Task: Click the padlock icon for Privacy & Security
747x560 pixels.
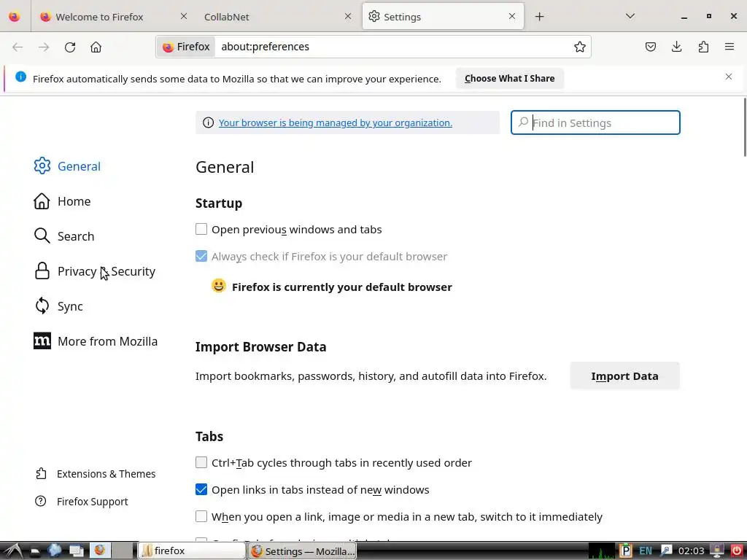Action: (42, 271)
